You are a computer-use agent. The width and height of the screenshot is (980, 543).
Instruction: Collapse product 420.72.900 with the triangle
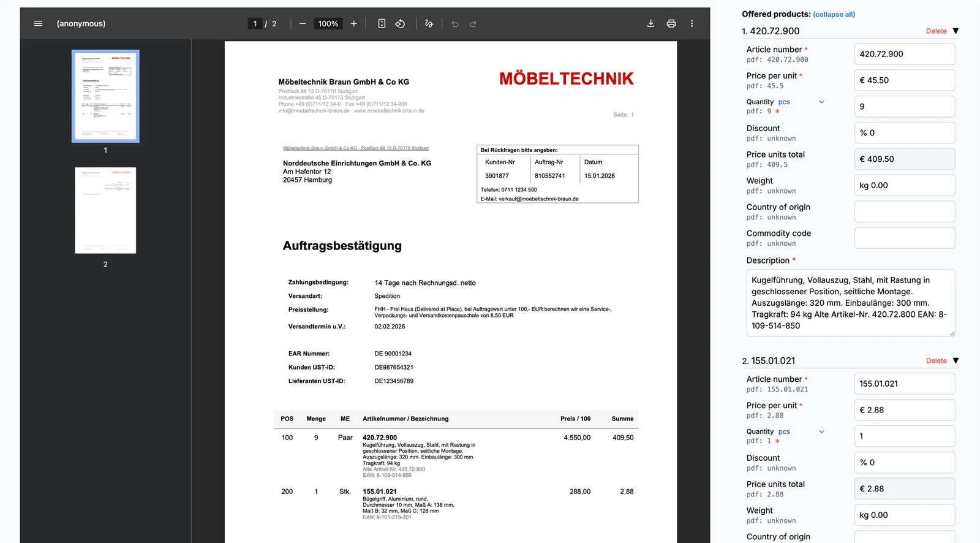[956, 31]
